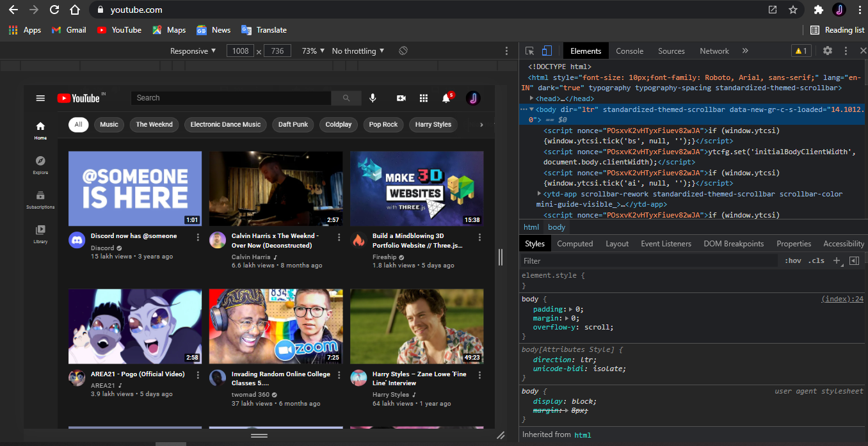Open the No throttling dropdown
This screenshot has height=446, width=868.
358,51
